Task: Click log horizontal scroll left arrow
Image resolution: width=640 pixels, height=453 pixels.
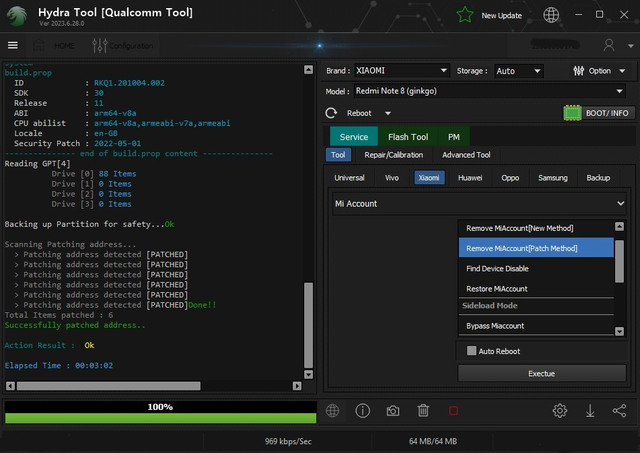Action: (10, 386)
